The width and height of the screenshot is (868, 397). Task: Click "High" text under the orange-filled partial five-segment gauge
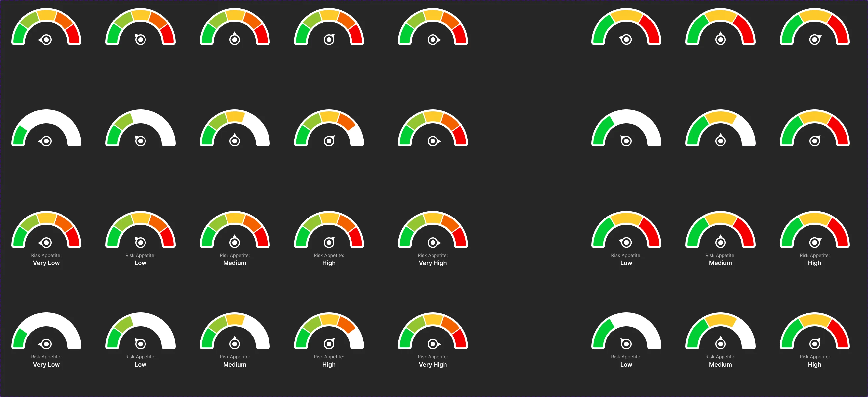click(x=329, y=364)
